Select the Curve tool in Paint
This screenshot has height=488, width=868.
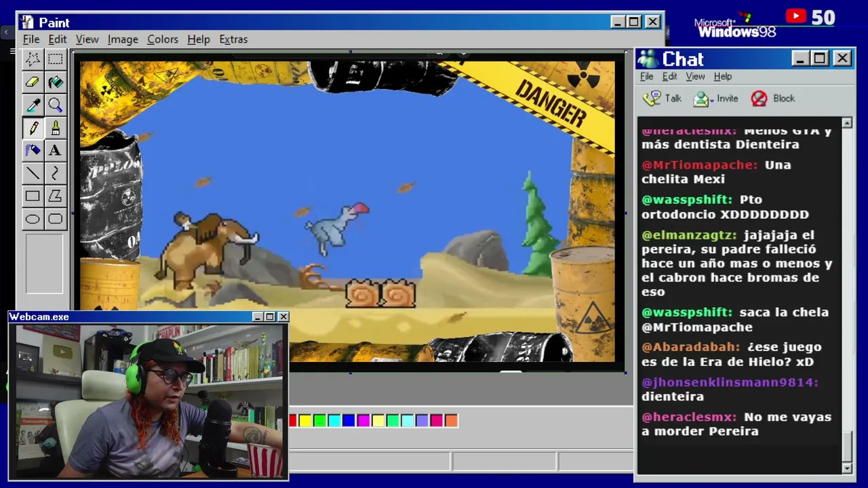point(55,174)
